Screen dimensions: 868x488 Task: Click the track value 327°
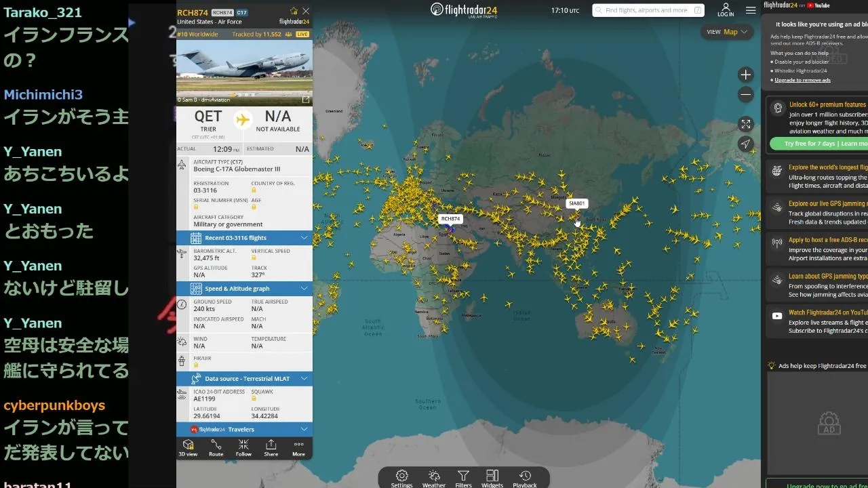coord(258,275)
